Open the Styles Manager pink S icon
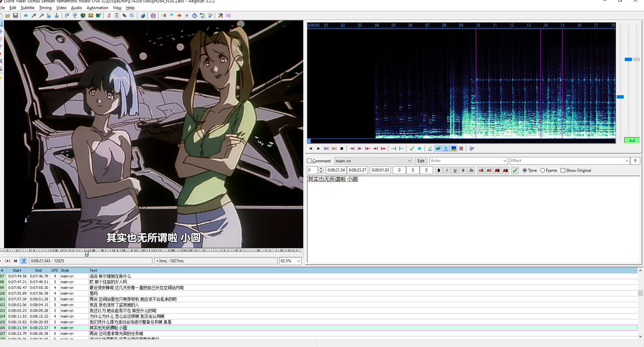Screen dimensions: 644x347 coord(109,16)
